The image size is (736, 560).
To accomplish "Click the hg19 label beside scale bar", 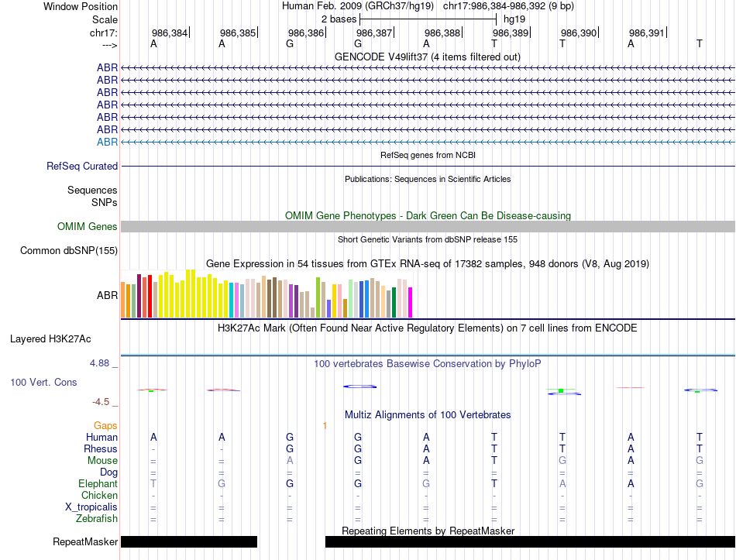I will click(514, 19).
